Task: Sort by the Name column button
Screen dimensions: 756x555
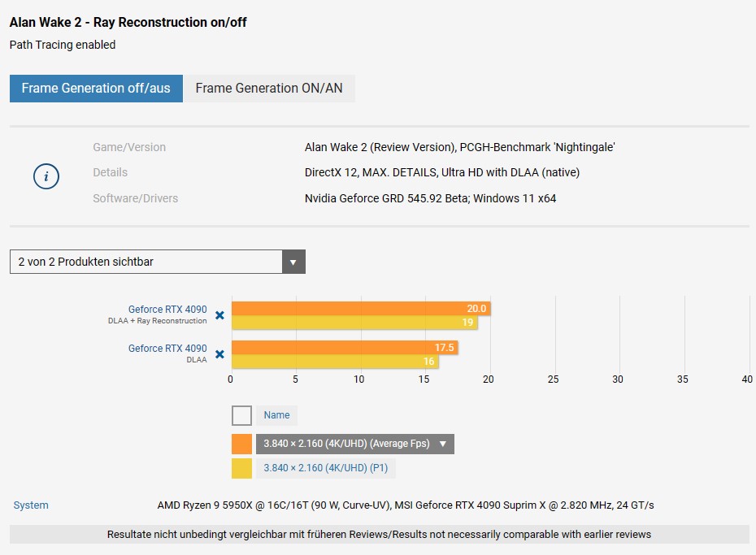Action: [276, 415]
